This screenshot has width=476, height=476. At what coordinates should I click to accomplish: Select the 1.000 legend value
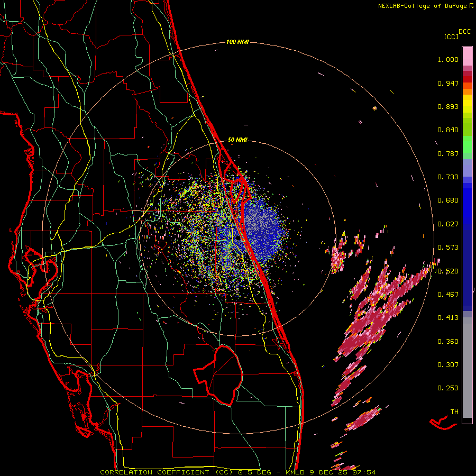coord(448,59)
